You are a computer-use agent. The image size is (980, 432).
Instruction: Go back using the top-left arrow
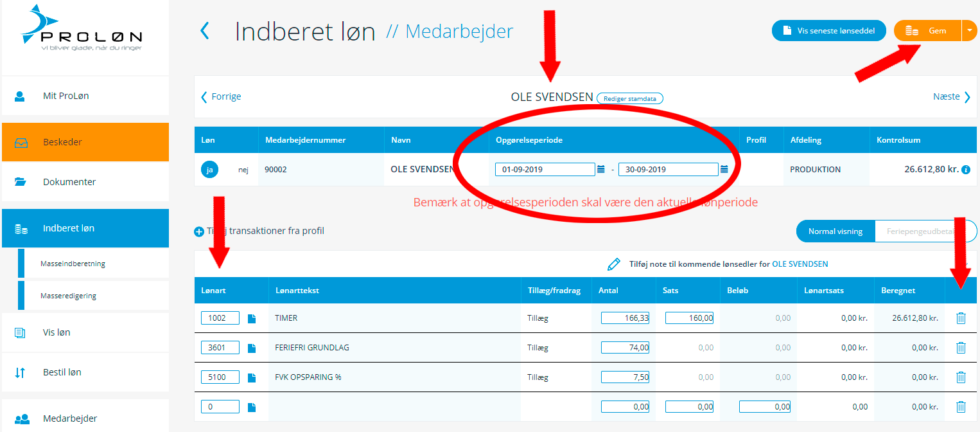(x=205, y=31)
